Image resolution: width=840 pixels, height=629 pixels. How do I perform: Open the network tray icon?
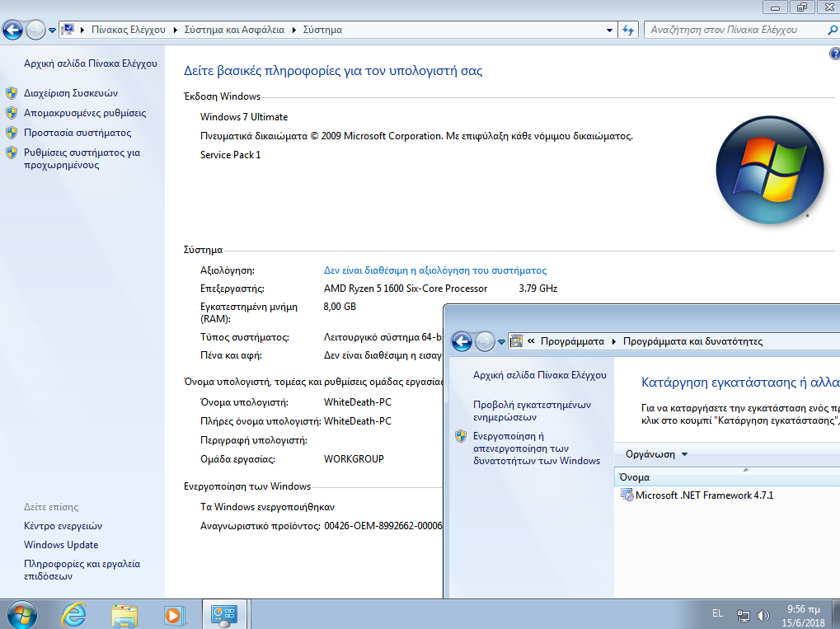click(743, 616)
